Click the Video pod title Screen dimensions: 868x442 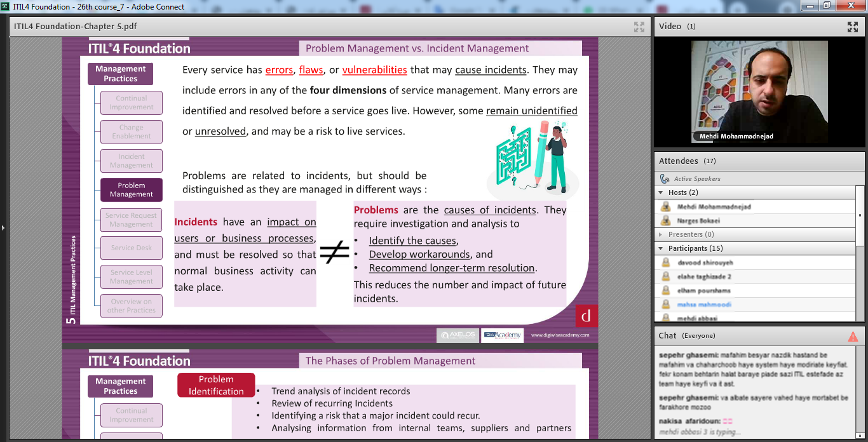coord(670,27)
